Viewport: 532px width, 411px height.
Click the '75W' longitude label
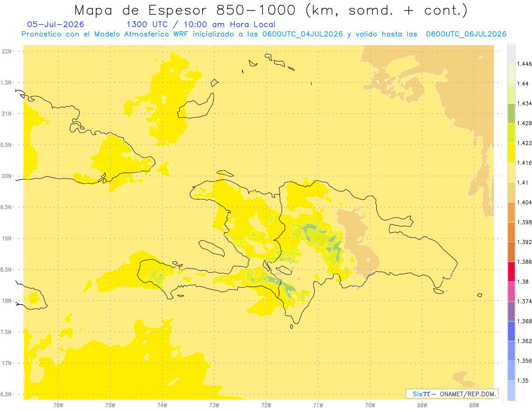(110, 405)
